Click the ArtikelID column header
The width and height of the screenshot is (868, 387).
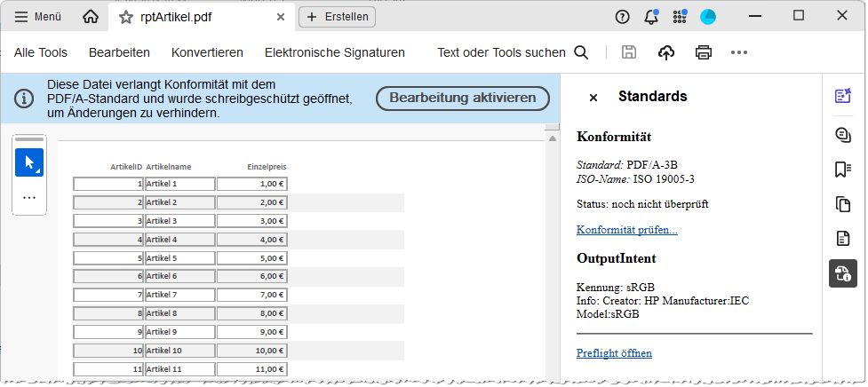point(126,166)
